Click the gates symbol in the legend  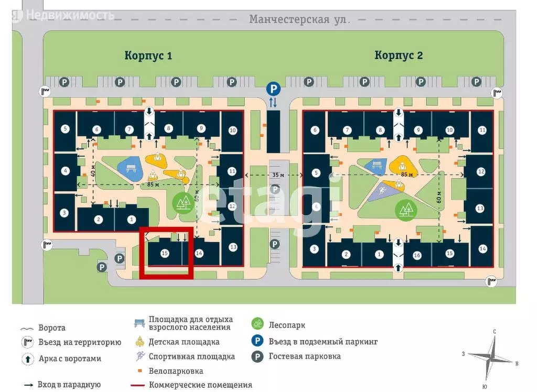tap(27, 329)
